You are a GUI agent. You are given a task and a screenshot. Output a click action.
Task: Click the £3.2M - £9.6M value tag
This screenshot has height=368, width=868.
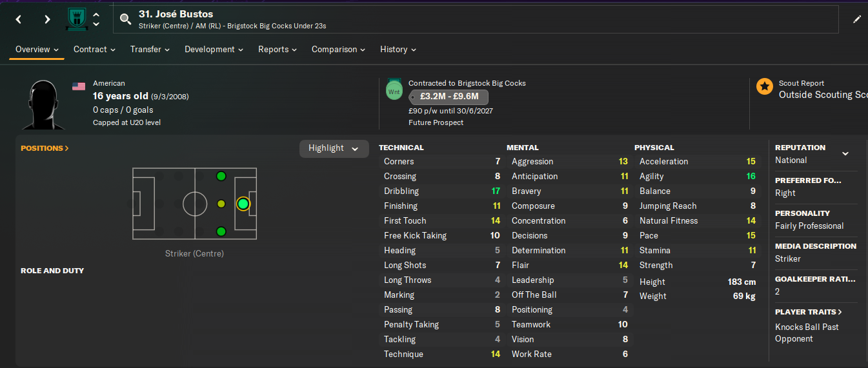coord(449,97)
